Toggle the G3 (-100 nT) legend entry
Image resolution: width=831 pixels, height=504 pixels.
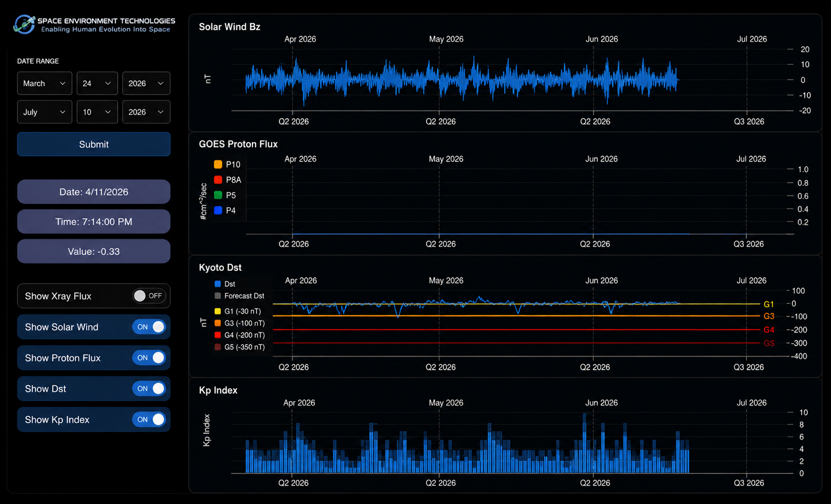pos(239,323)
